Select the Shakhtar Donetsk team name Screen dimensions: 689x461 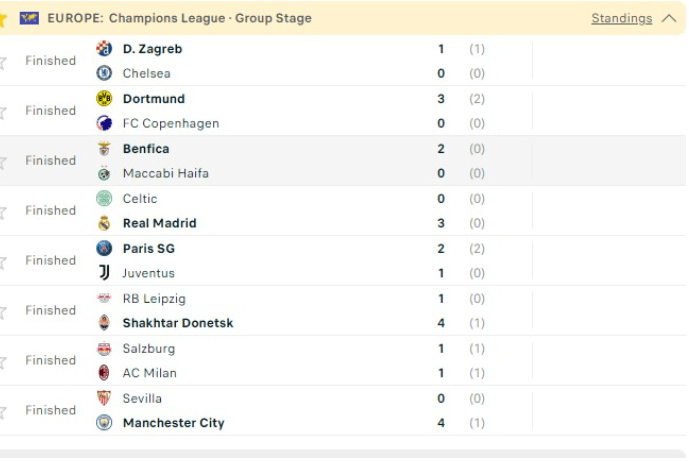[x=177, y=323]
